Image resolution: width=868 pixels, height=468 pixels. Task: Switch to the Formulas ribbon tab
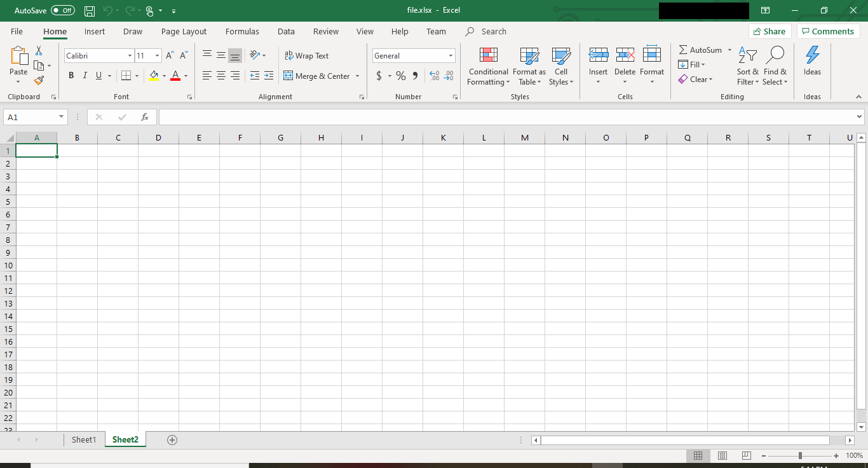tap(242, 31)
